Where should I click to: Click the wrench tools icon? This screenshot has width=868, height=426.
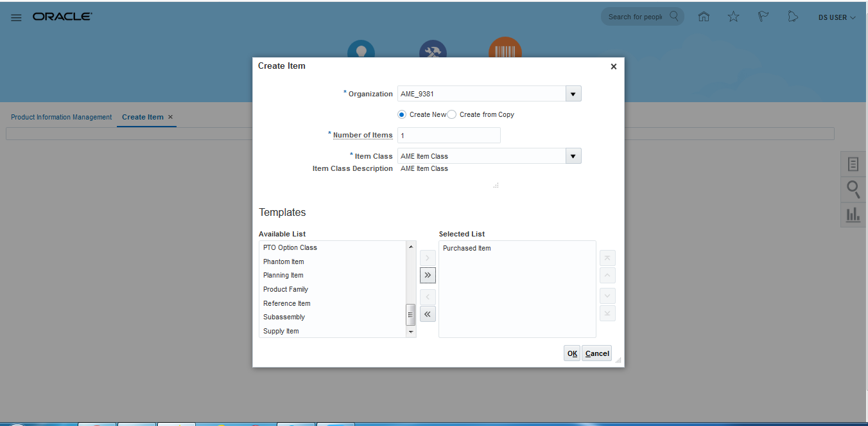click(433, 50)
